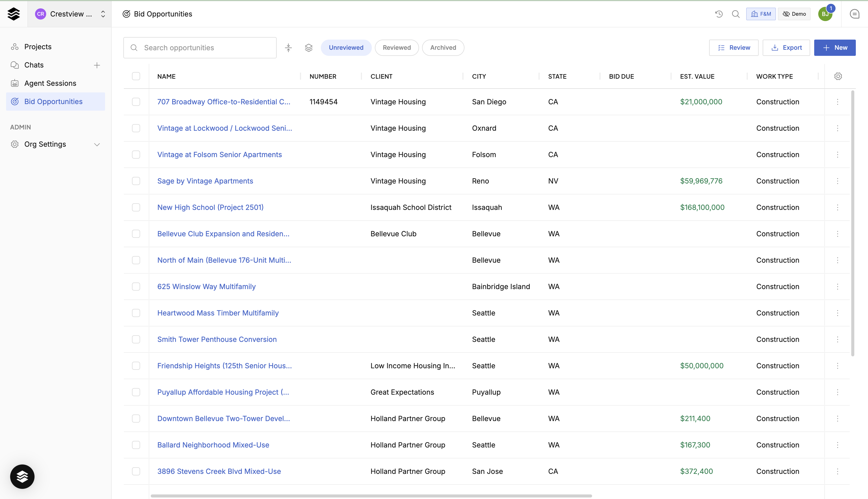
Task: Click the Issaquah School District client cell
Action: click(x=411, y=207)
